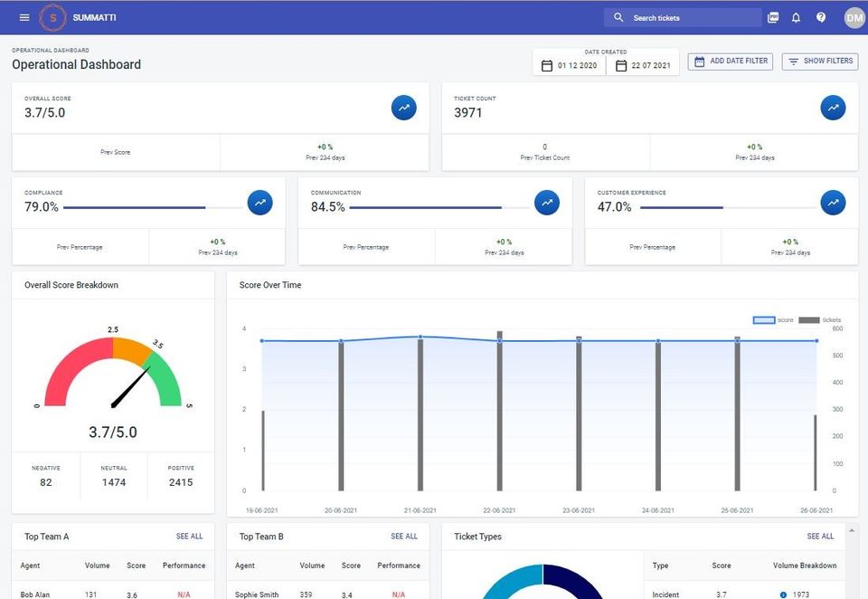Click the Volume header in Top Team A
Screen dimensions: 868x599
(x=97, y=566)
